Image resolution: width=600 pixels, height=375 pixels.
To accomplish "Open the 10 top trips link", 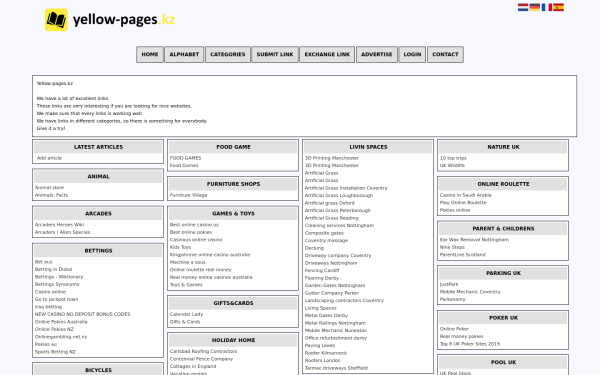I will point(453,158).
